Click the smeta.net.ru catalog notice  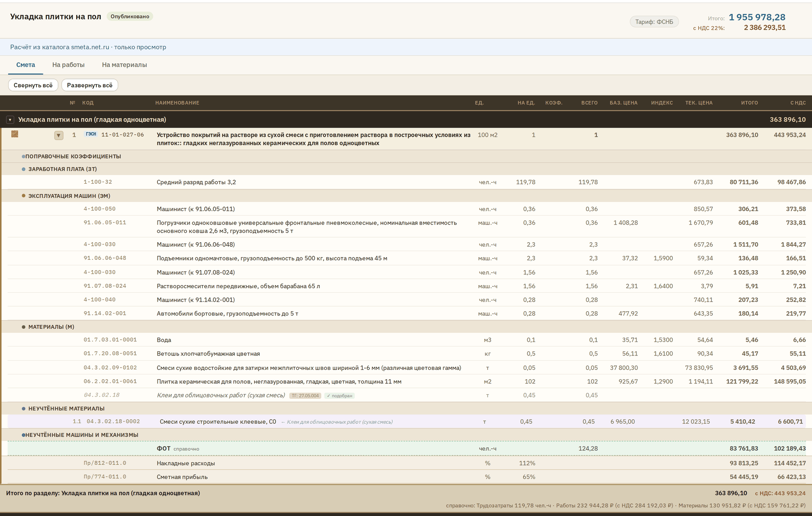pos(88,47)
